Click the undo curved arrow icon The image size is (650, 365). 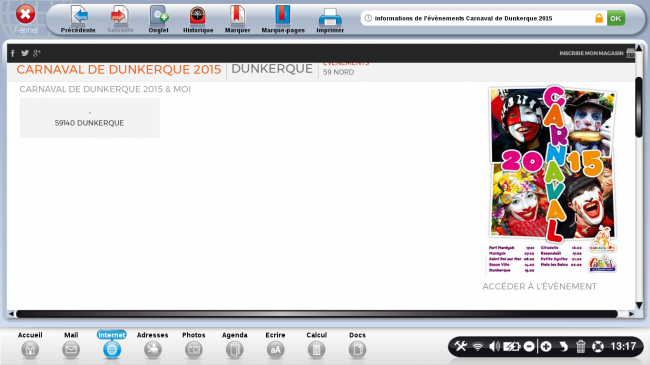click(x=563, y=346)
